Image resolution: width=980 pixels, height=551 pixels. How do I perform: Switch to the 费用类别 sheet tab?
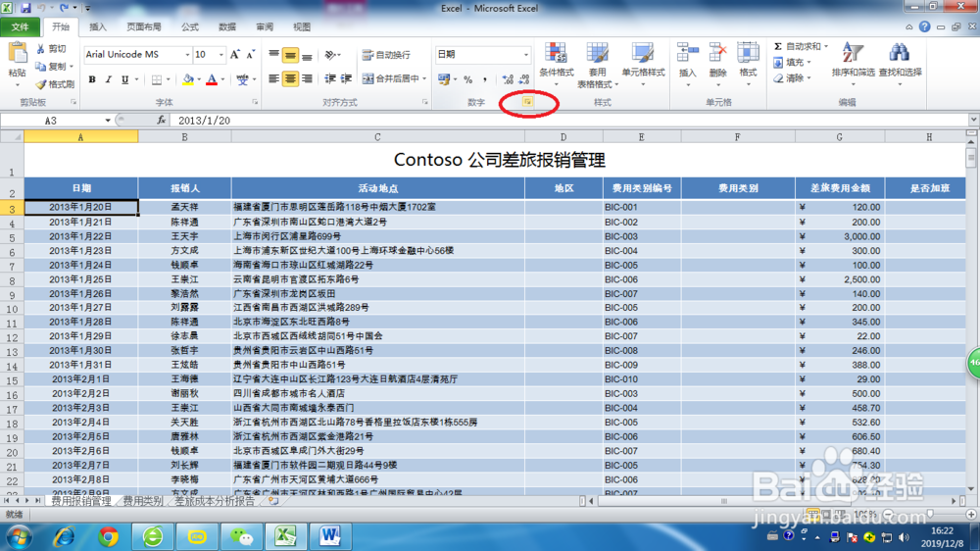[x=143, y=501]
